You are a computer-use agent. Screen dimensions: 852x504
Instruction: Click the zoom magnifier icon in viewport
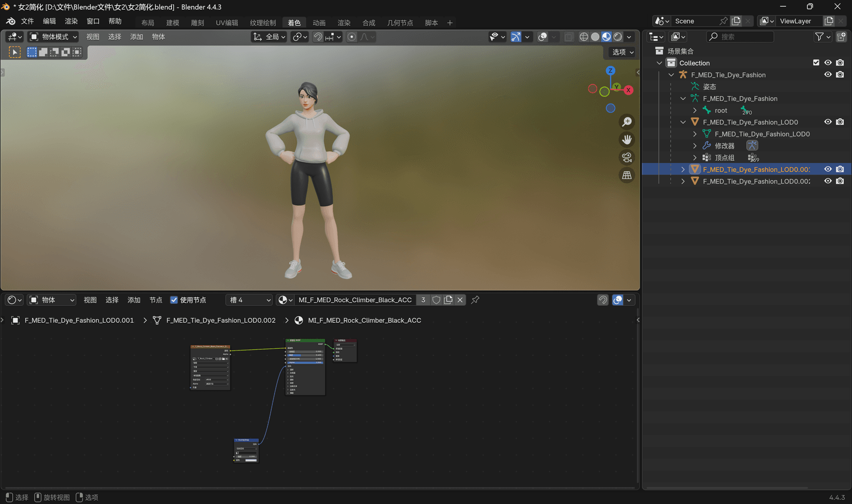click(x=627, y=122)
